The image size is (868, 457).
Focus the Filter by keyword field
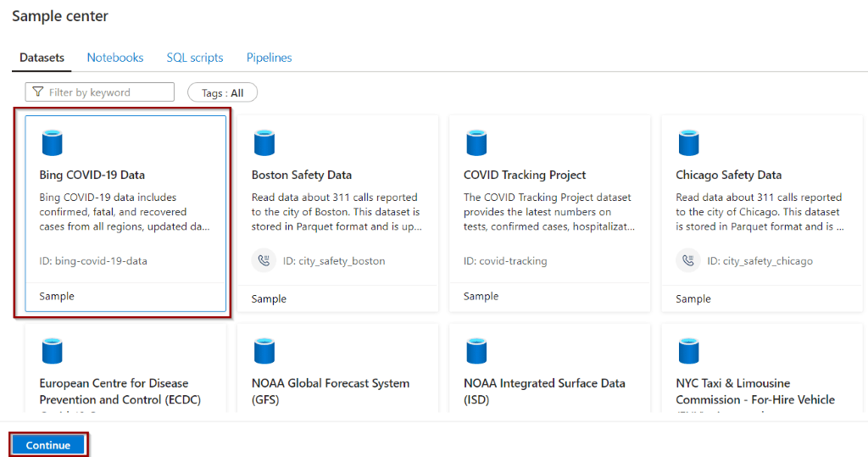tap(100, 92)
